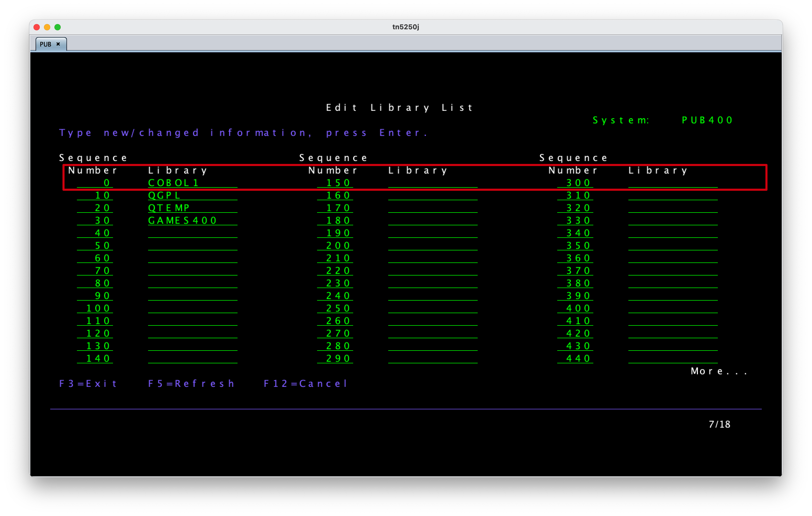The width and height of the screenshot is (812, 516).
Task: Click sequence number field 270
Action: click(335, 333)
